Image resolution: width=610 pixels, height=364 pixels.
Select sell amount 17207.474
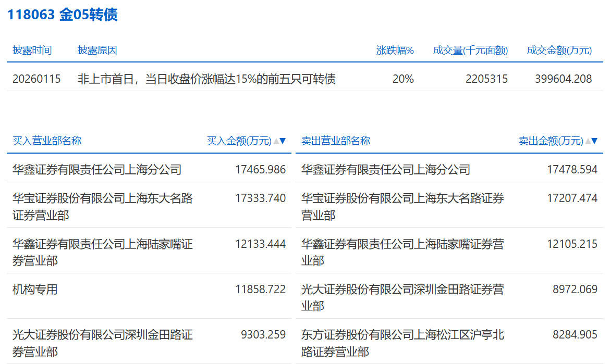572,198
